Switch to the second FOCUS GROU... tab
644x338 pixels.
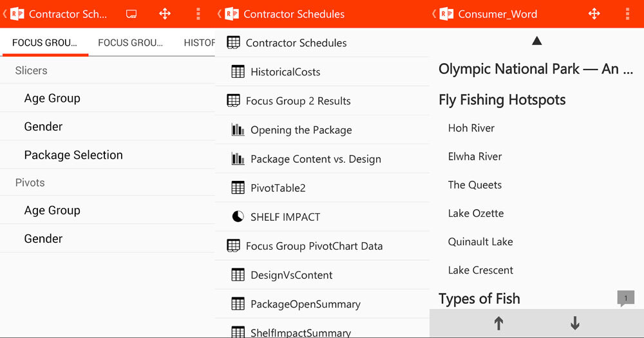coord(130,43)
